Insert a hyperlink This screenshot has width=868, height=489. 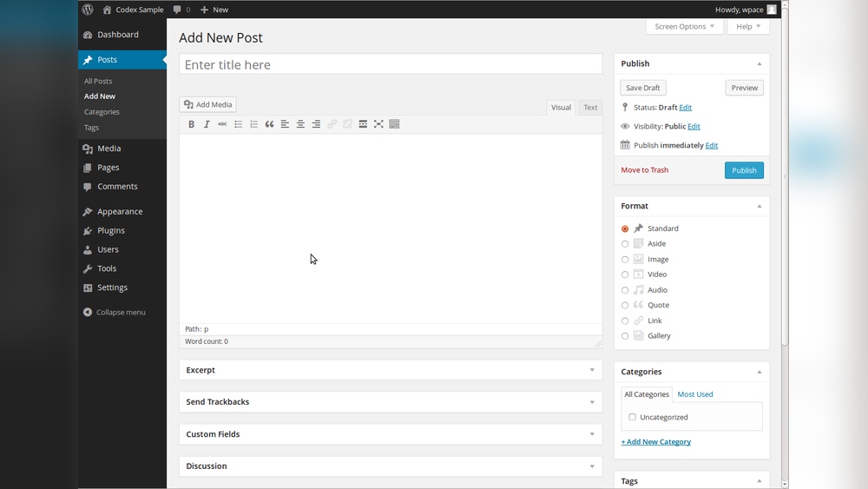click(x=332, y=124)
